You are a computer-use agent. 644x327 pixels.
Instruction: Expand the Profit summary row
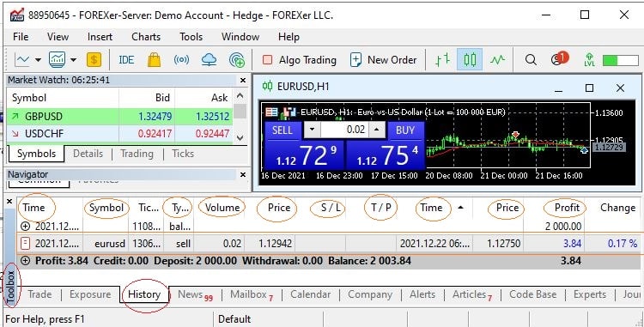(x=26, y=261)
